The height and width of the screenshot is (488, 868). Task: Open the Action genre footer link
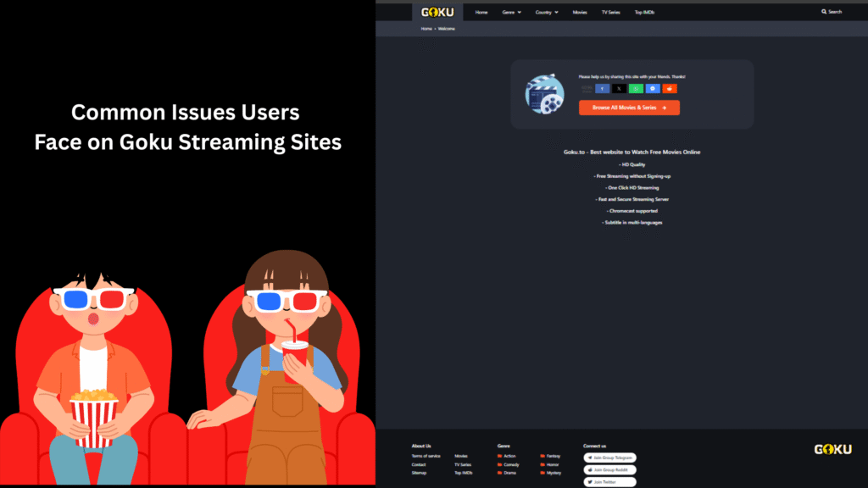pyautogui.click(x=509, y=456)
